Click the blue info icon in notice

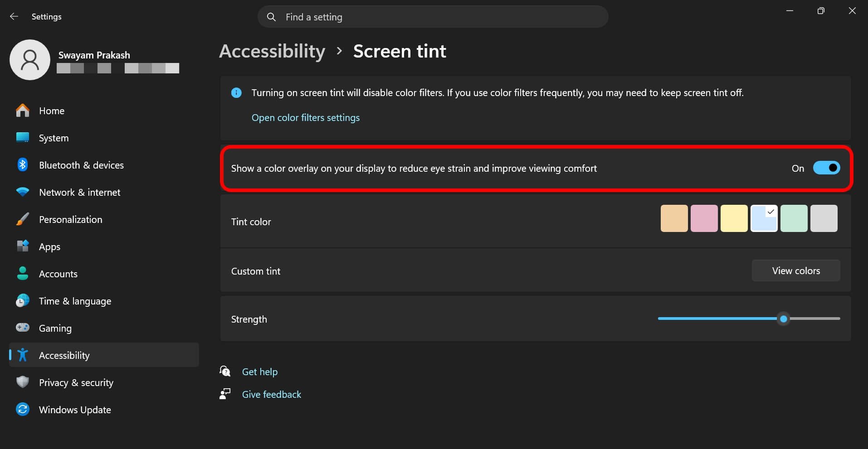click(236, 93)
